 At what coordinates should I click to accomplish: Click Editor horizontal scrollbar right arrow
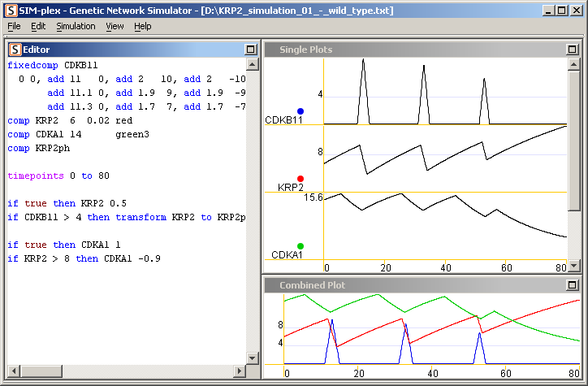coord(238,371)
